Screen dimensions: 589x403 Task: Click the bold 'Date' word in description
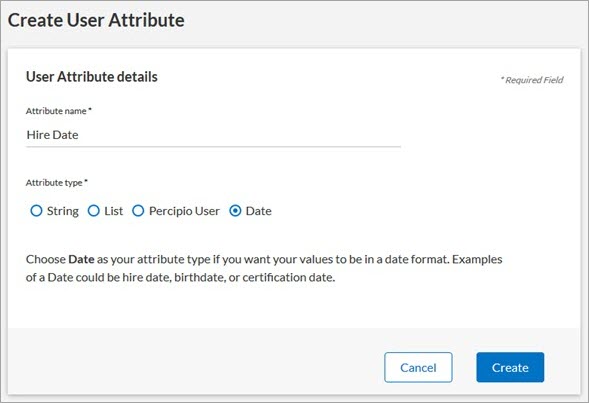click(x=81, y=259)
